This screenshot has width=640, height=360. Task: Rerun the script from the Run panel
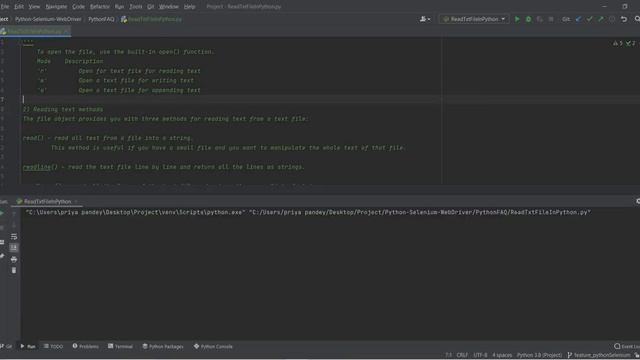pyautogui.click(x=2, y=213)
